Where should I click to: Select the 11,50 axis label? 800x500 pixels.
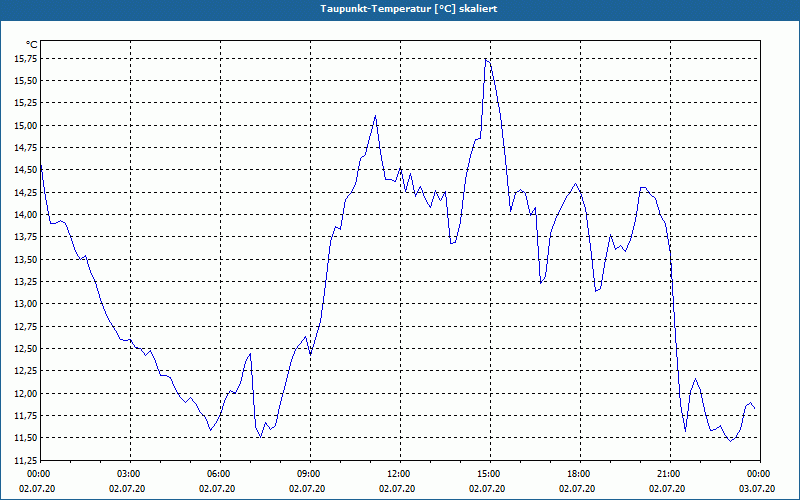click(x=27, y=438)
